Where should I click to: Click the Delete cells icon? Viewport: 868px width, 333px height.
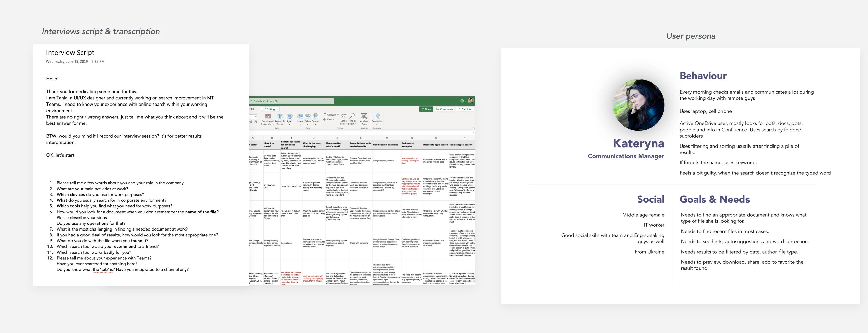click(x=308, y=116)
